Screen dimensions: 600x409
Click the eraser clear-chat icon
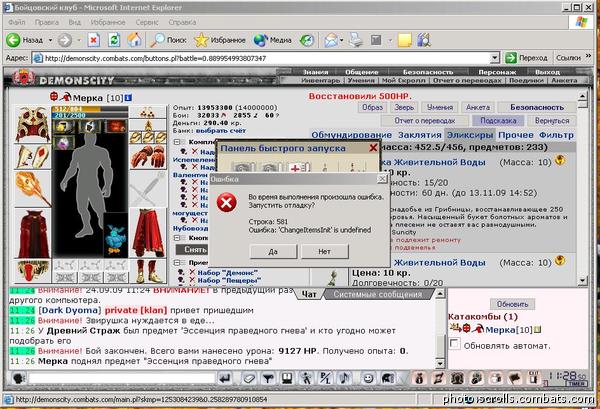(249, 378)
